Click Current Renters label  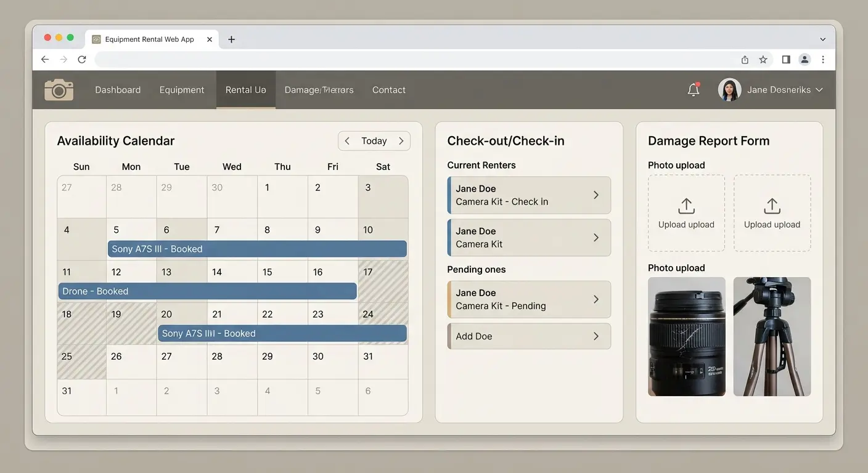point(481,165)
